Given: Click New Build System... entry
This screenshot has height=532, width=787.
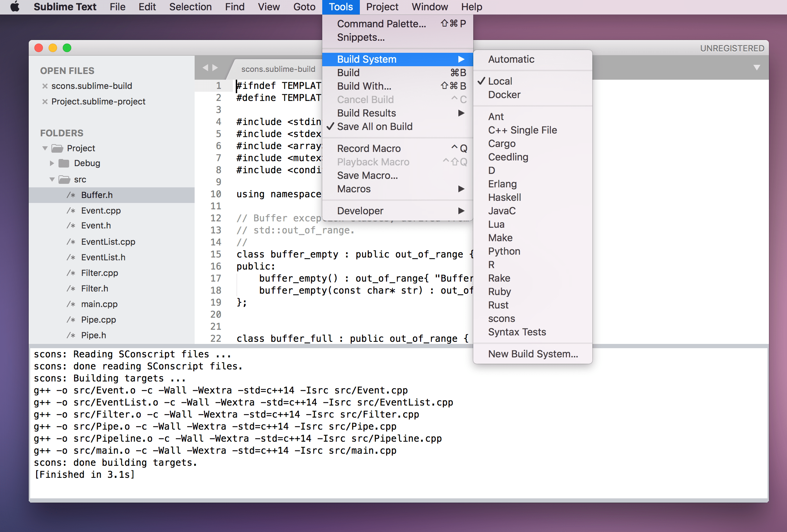Looking at the screenshot, I should (x=532, y=354).
